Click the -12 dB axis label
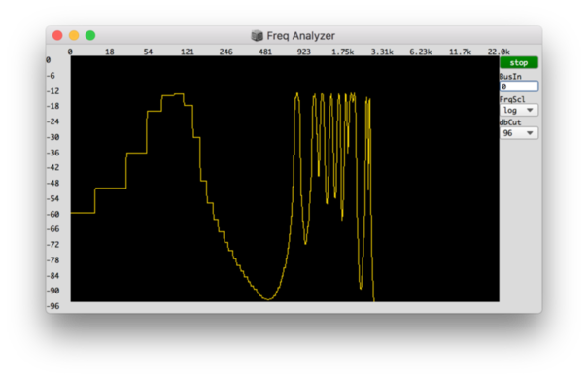588x379 pixels. pos(52,91)
